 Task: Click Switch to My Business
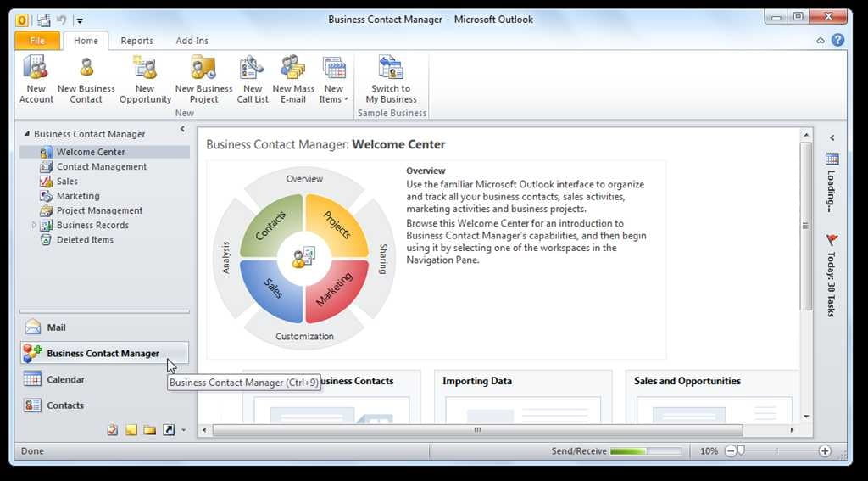tap(391, 79)
